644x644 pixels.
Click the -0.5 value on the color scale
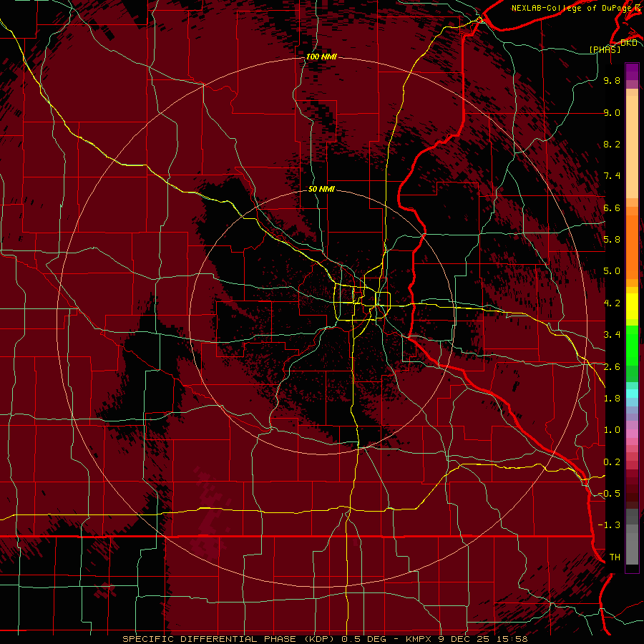pyautogui.click(x=609, y=494)
